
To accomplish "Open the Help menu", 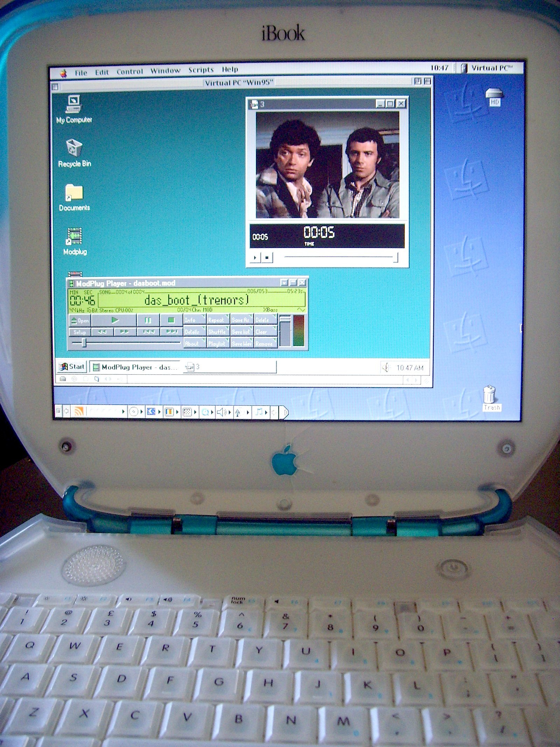I will pyautogui.click(x=230, y=69).
